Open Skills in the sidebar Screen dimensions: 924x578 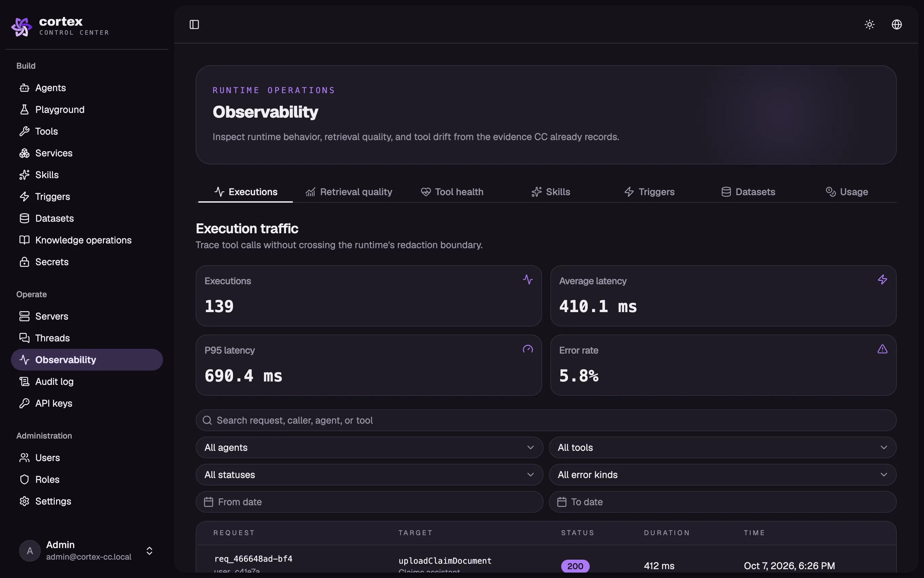click(87, 175)
